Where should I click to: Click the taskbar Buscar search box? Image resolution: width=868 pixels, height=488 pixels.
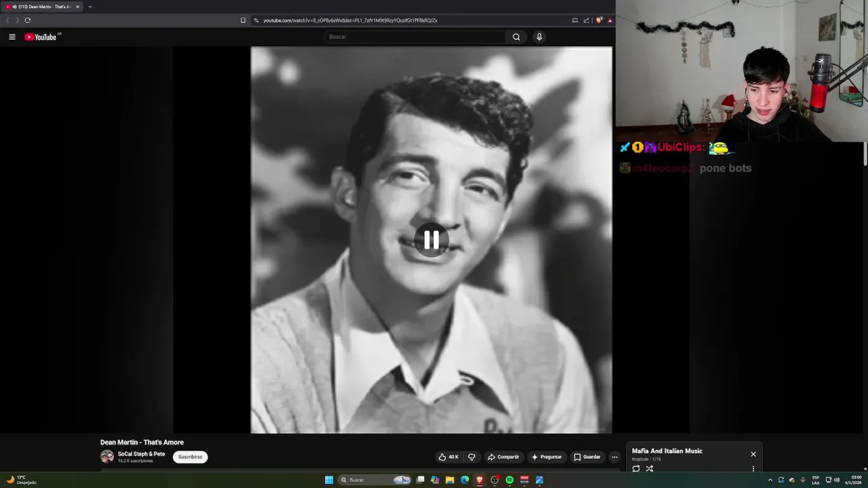pos(376,480)
